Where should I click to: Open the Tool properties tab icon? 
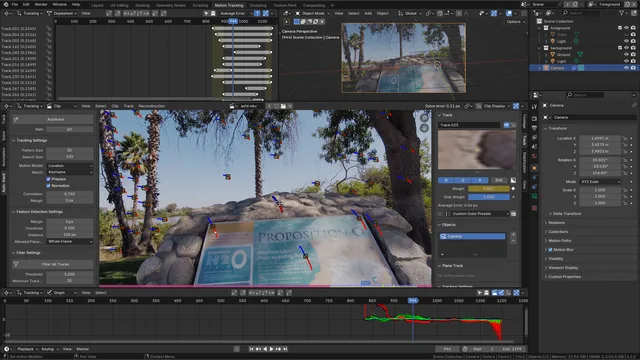pos(534,107)
